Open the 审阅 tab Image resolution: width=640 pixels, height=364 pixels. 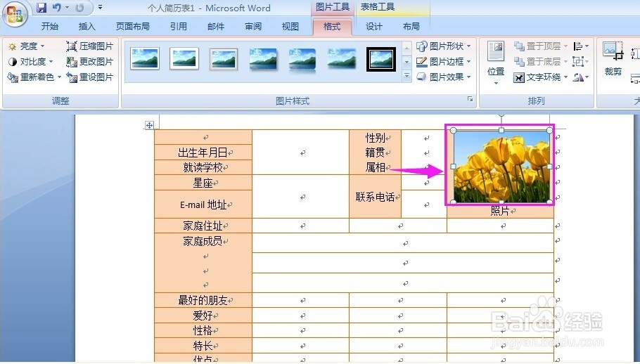pyautogui.click(x=253, y=27)
